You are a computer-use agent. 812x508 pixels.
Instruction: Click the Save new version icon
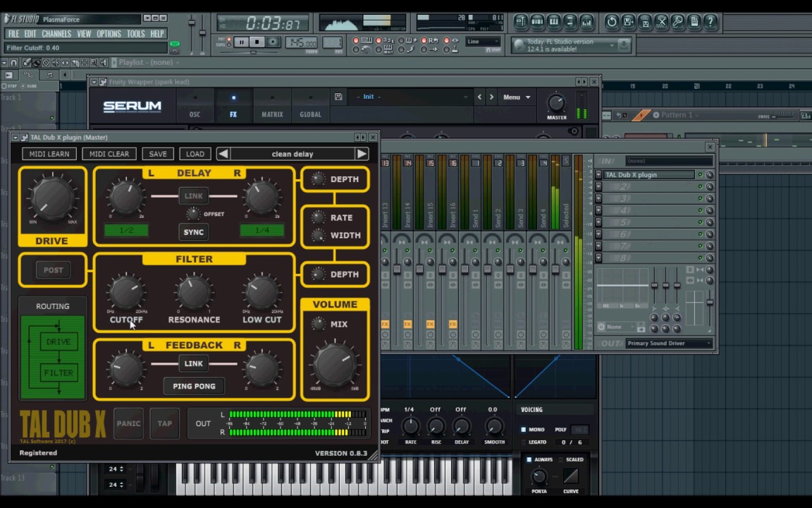629,22
